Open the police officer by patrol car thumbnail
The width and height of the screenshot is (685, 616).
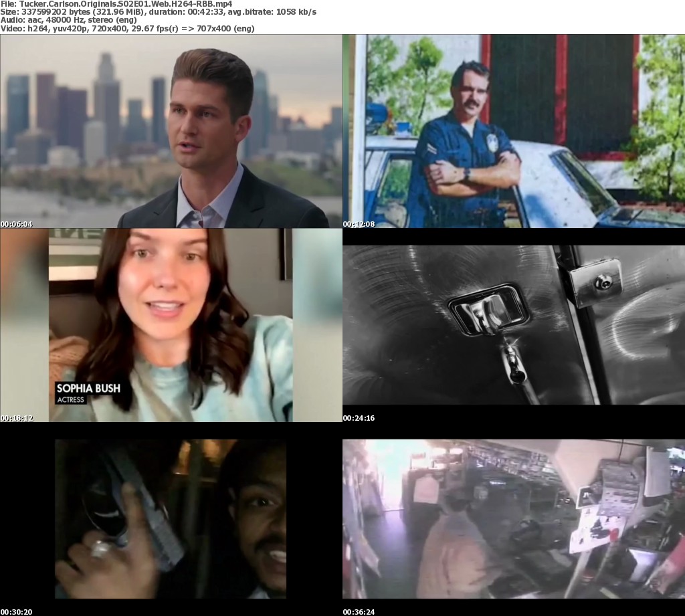[x=514, y=131]
